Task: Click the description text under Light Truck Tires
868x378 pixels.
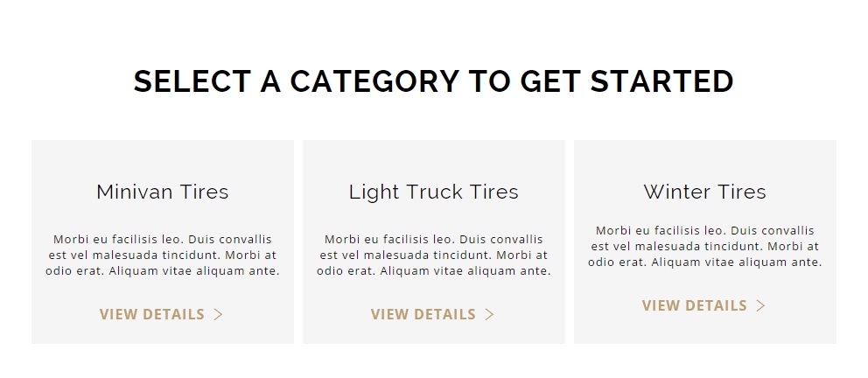Action: 434,255
